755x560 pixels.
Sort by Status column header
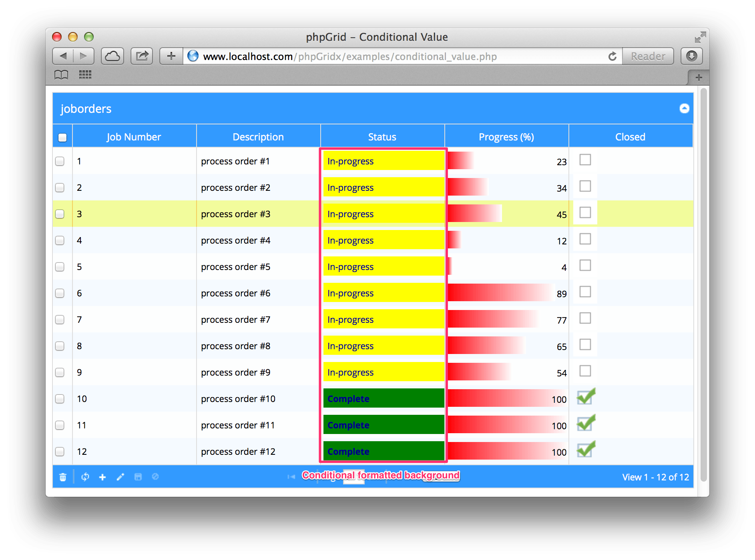(x=382, y=137)
